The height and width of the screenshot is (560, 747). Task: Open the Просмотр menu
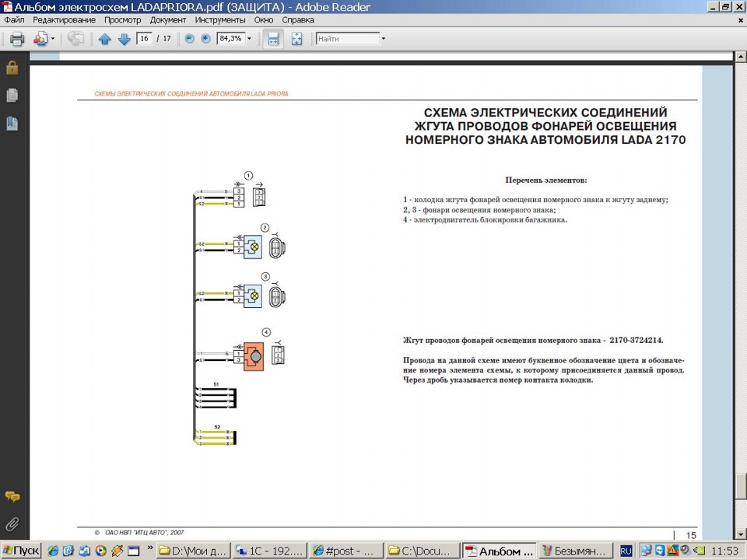click(122, 20)
